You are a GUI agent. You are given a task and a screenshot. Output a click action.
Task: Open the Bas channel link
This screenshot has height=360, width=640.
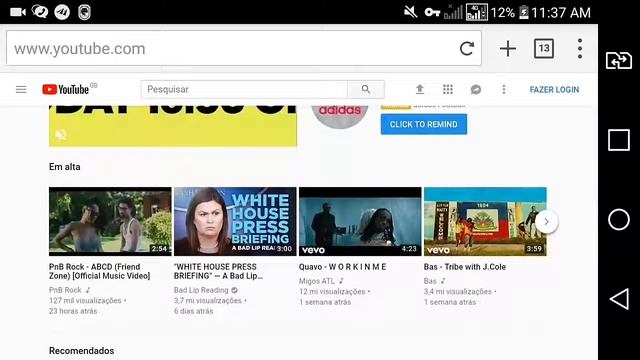pos(430,281)
